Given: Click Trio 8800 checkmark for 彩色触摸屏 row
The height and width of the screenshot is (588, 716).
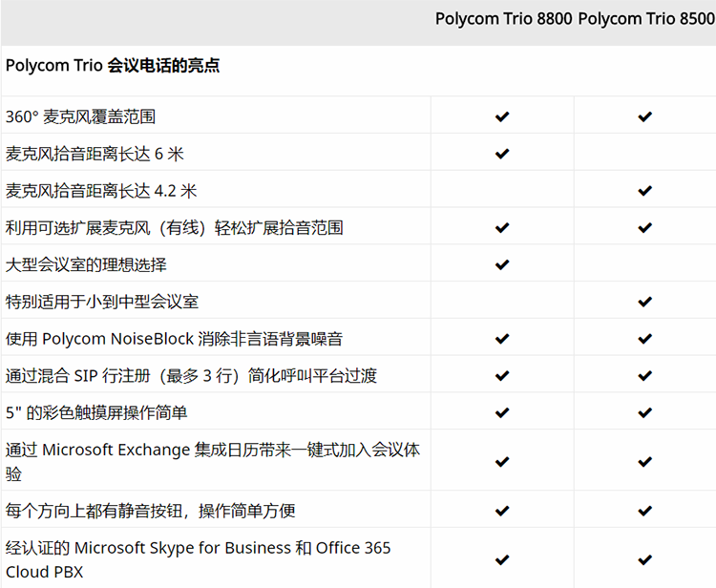Looking at the screenshot, I should tap(502, 412).
